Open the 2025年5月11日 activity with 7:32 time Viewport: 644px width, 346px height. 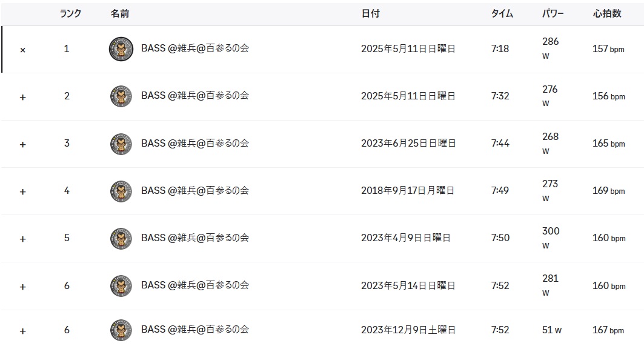408,96
